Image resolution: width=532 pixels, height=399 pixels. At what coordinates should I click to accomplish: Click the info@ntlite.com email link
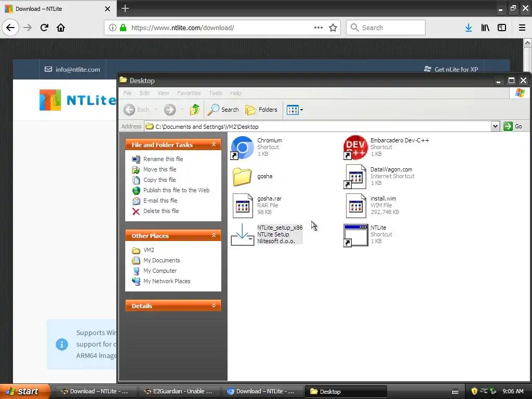(x=72, y=69)
